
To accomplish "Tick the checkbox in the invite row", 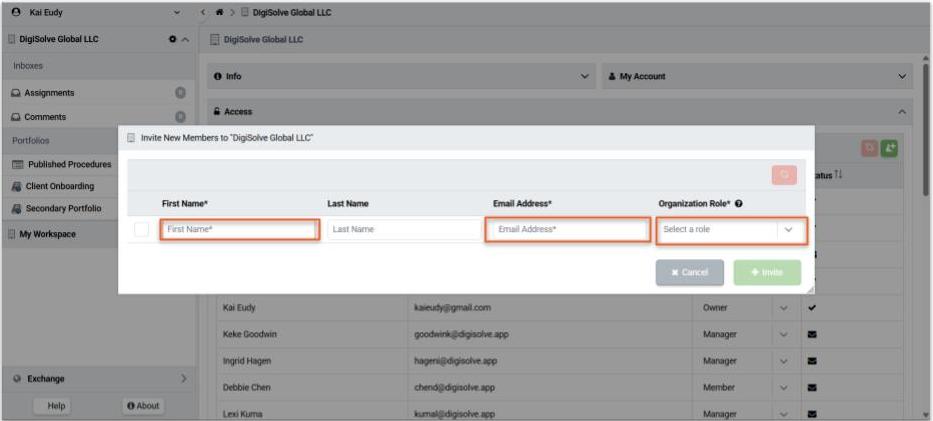I will pyautogui.click(x=142, y=230).
